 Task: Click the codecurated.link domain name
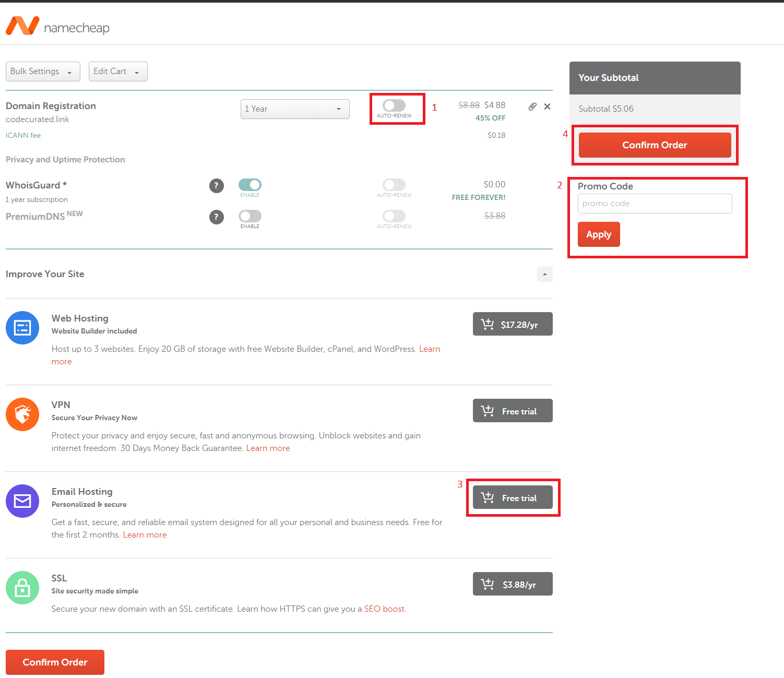(x=38, y=120)
